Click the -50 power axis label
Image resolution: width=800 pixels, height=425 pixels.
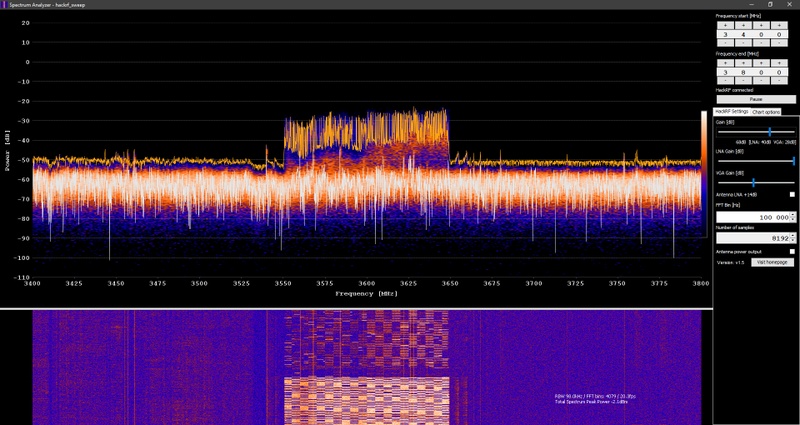point(23,160)
